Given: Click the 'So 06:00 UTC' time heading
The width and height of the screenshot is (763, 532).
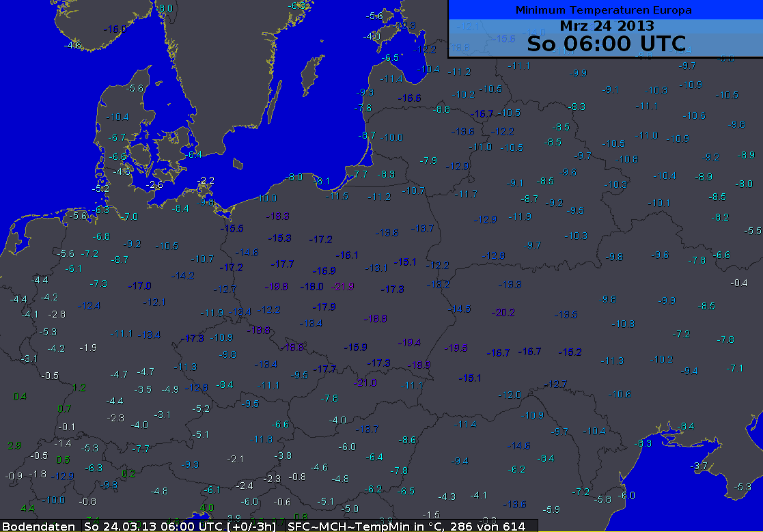Looking at the screenshot, I should coord(607,44).
